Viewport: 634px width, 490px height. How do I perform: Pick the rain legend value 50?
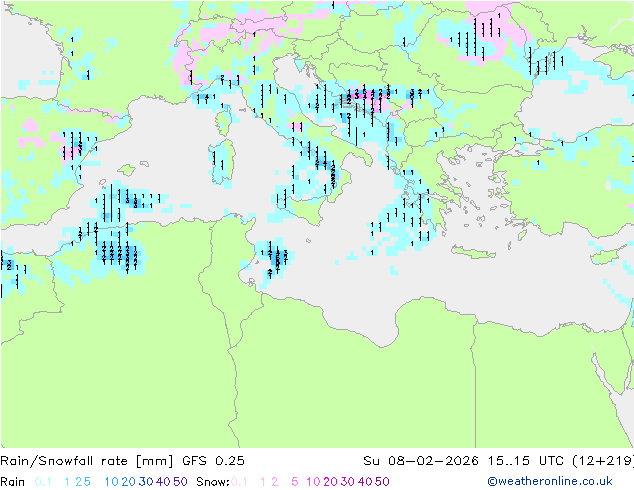tap(179, 481)
